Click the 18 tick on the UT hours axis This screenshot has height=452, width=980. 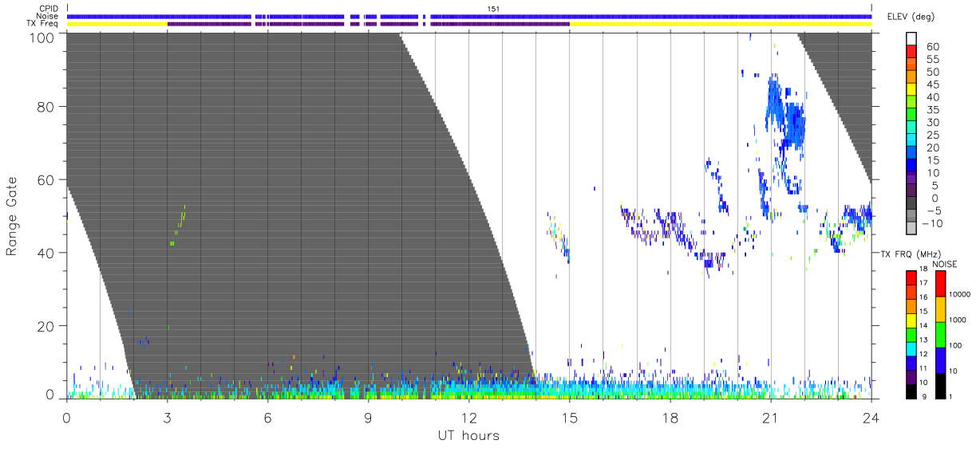click(670, 417)
